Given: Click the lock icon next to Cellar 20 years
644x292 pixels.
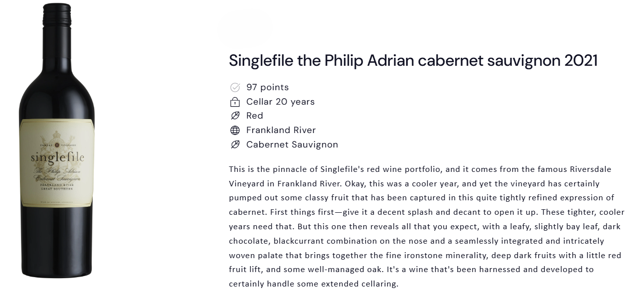Looking at the screenshot, I should tap(235, 102).
